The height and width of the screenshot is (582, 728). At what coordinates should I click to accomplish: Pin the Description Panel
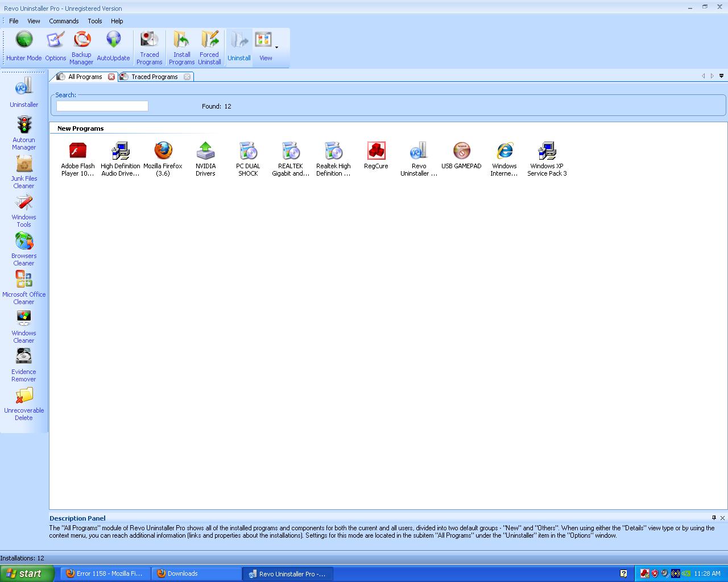(x=714, y=518)
